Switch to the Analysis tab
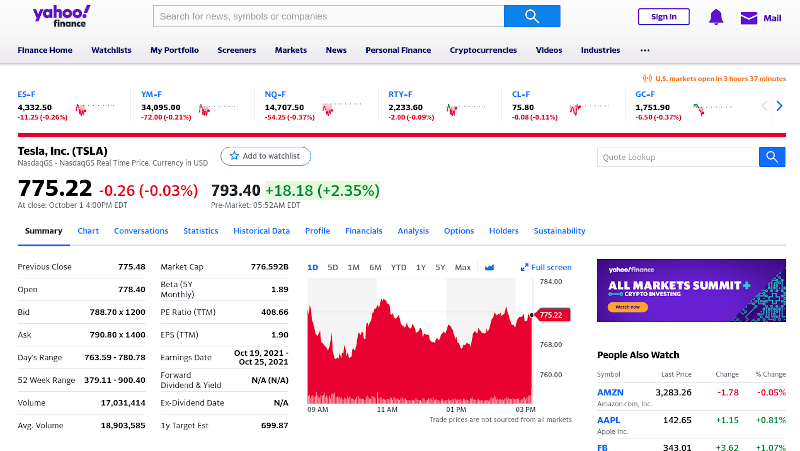The height and width of the screenshot is (451, 800). pos(413,231)
